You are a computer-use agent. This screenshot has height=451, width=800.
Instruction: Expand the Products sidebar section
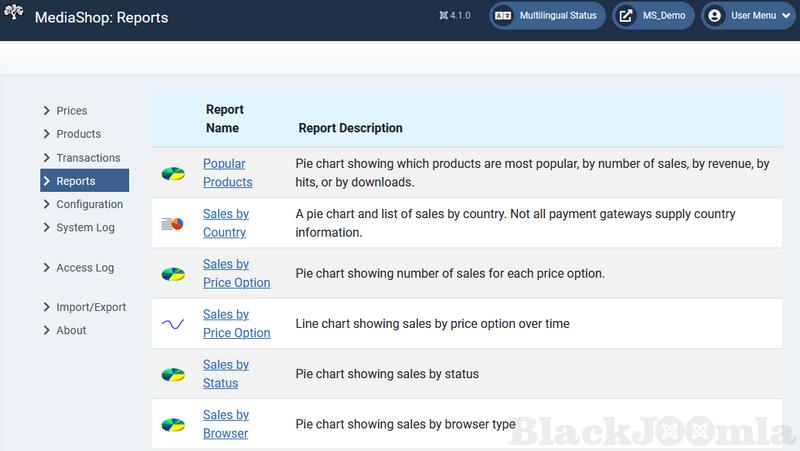click(78, 134)
